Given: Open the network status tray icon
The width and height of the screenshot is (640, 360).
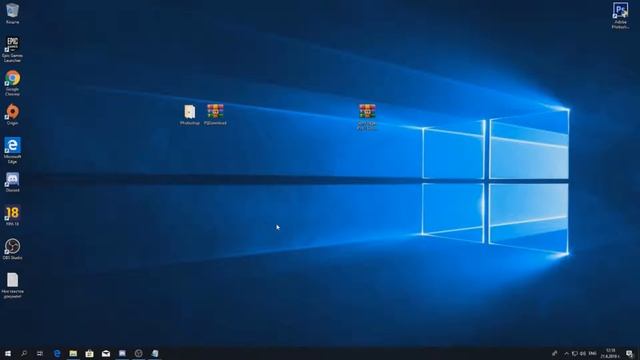Looking at the screenshot, I should tap(575, 353).
